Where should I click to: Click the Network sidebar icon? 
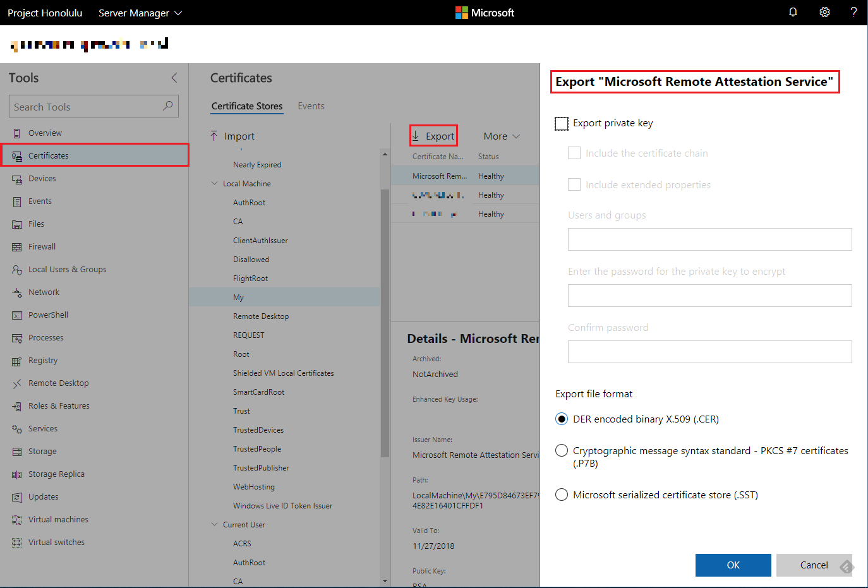(x=17, y=292)
